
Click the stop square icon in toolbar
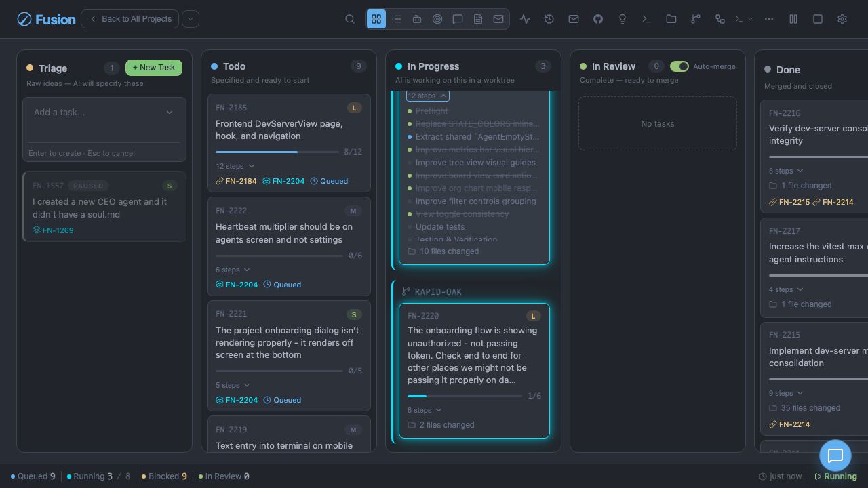pos(818,19)
